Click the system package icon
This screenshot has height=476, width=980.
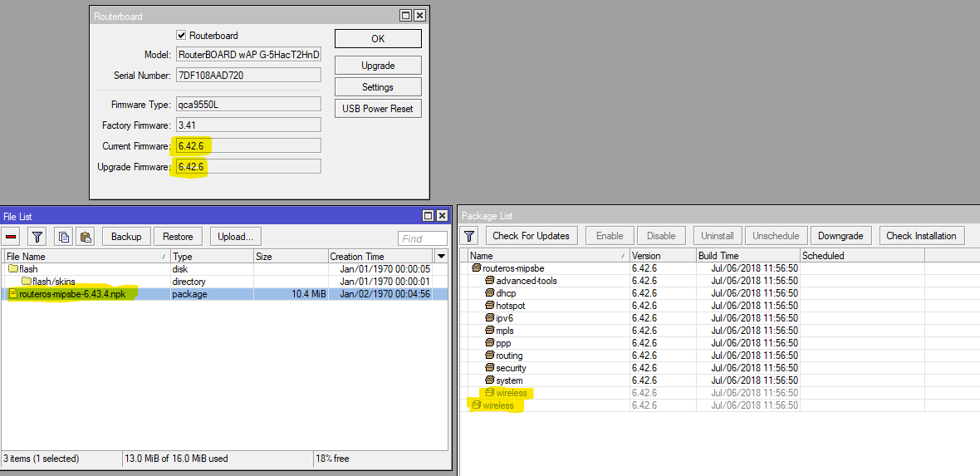click(x=490, y=381)
